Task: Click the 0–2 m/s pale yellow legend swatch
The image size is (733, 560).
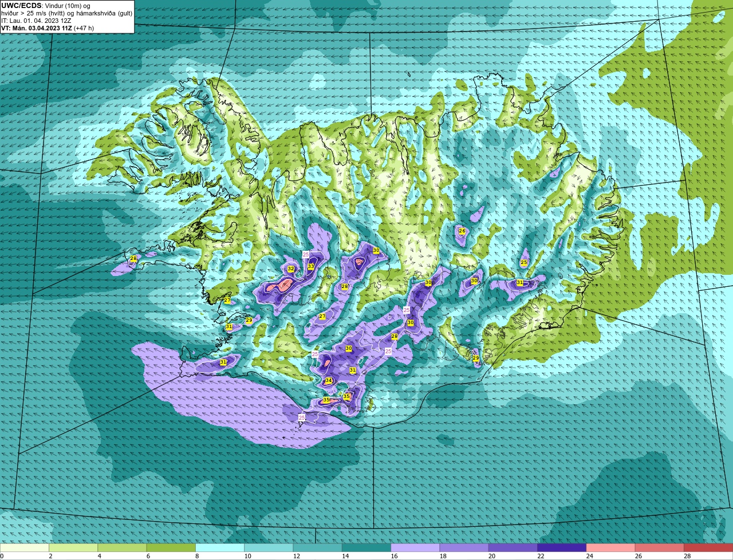Action: coord(25,548)
